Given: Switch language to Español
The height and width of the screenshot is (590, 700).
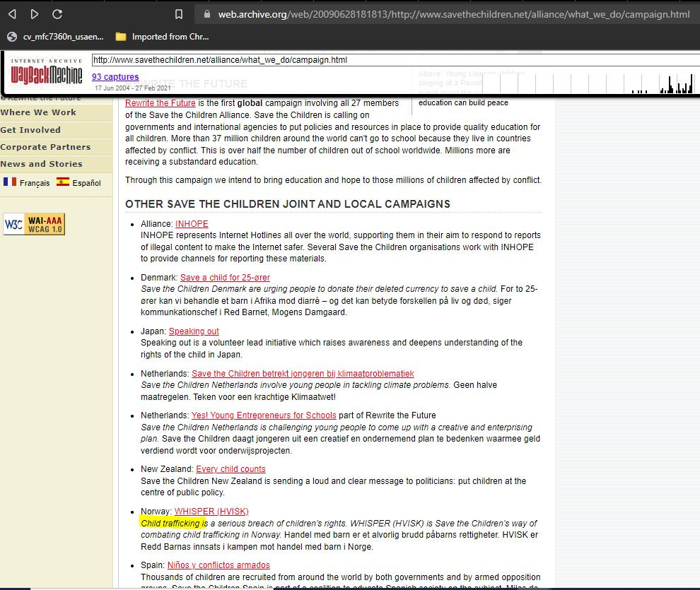Looking at the screenshot, I should pyautogui.click(x=86, y=183).
